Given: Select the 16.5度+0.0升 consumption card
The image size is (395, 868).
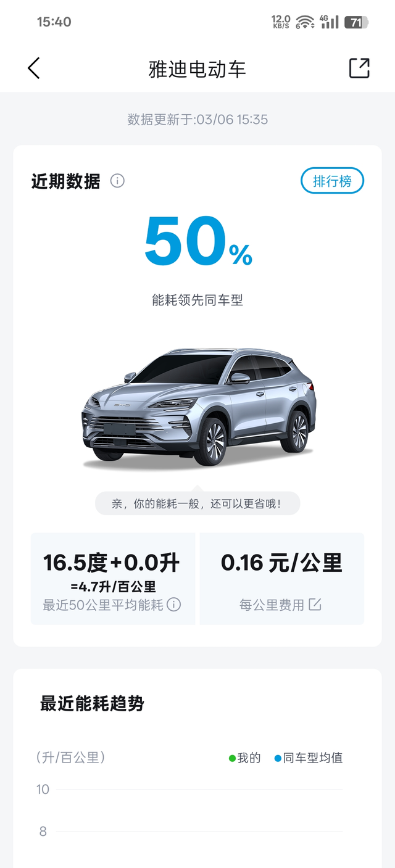Looking at the screenshot, I should 112,579.
